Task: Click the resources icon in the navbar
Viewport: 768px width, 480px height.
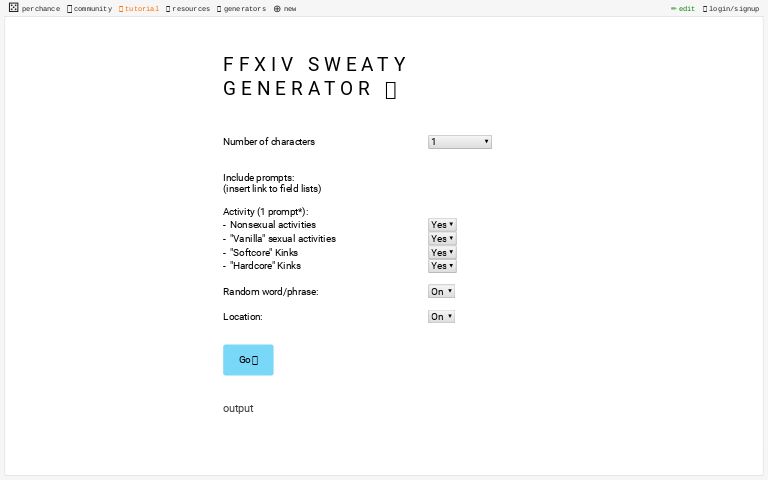Action: 168,9
